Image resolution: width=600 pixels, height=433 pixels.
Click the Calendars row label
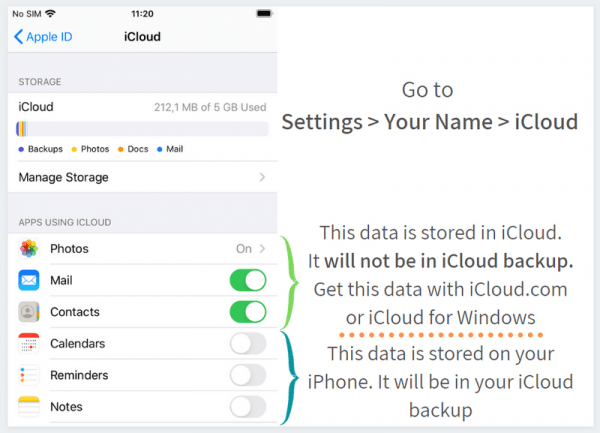(x=78, y=343)
